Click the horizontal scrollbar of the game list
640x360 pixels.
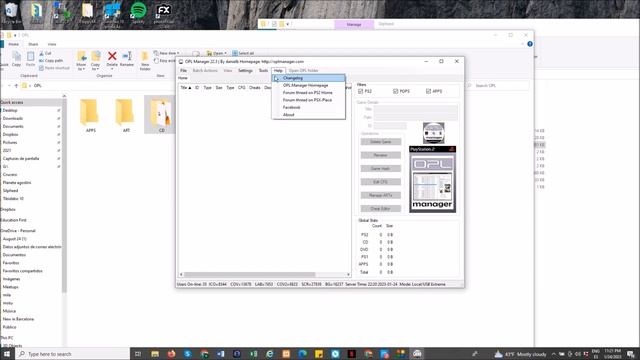coord(249,275)
